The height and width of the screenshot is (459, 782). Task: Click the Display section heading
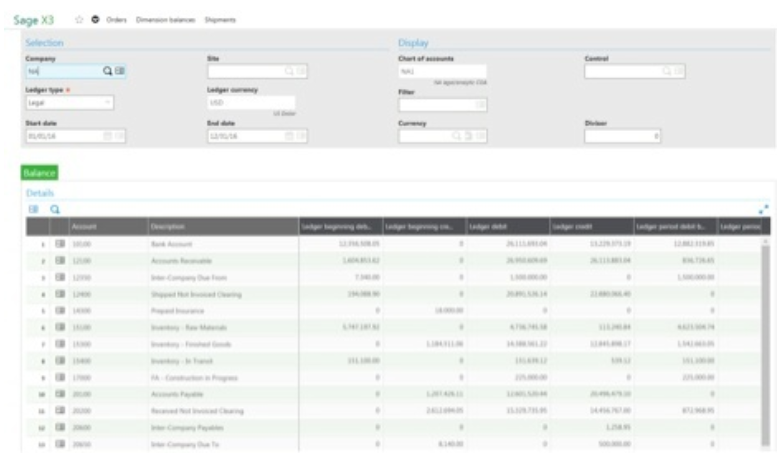click(x=413, y=43)
